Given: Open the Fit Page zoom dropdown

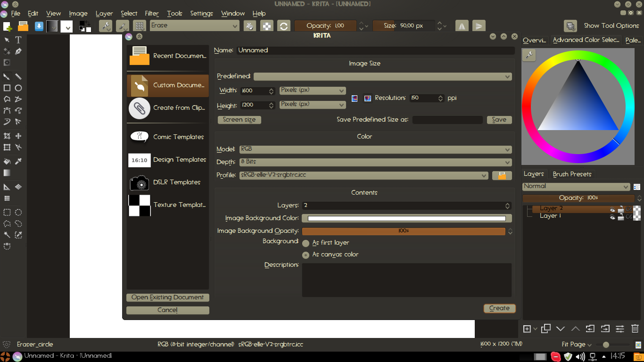Looking at the screenshot, I should (x=577, y=345).
